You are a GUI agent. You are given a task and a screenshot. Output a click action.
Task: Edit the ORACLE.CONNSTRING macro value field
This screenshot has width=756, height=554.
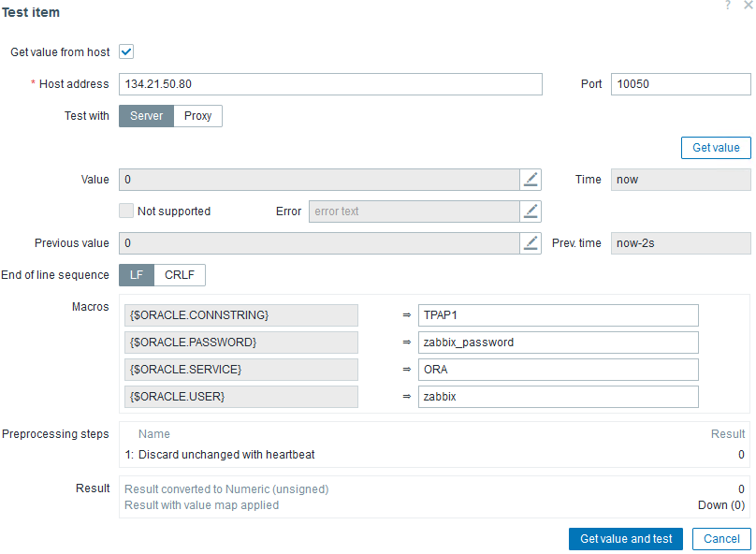click(558, 315)
